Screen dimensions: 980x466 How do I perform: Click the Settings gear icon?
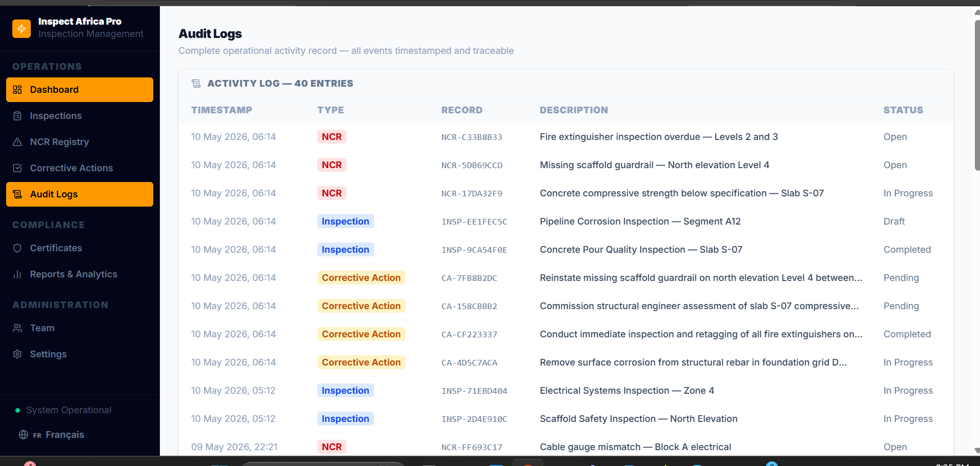coord(17,354)
